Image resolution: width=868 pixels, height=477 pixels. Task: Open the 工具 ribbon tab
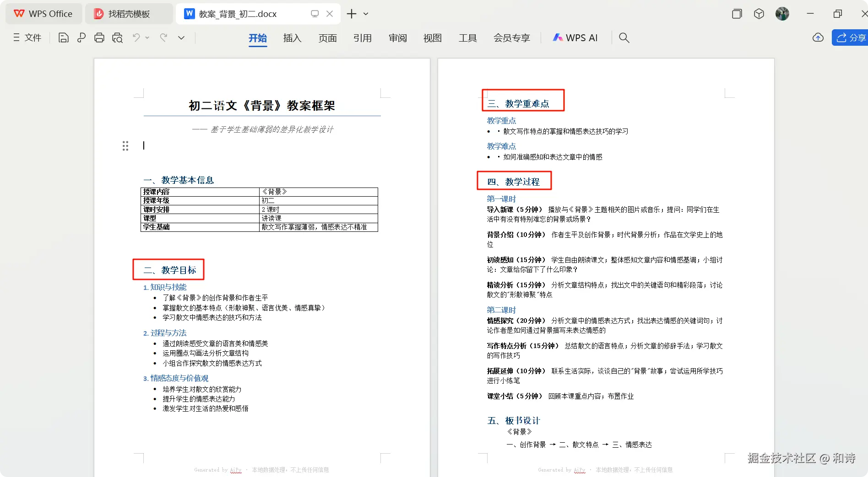click(468, 38)
